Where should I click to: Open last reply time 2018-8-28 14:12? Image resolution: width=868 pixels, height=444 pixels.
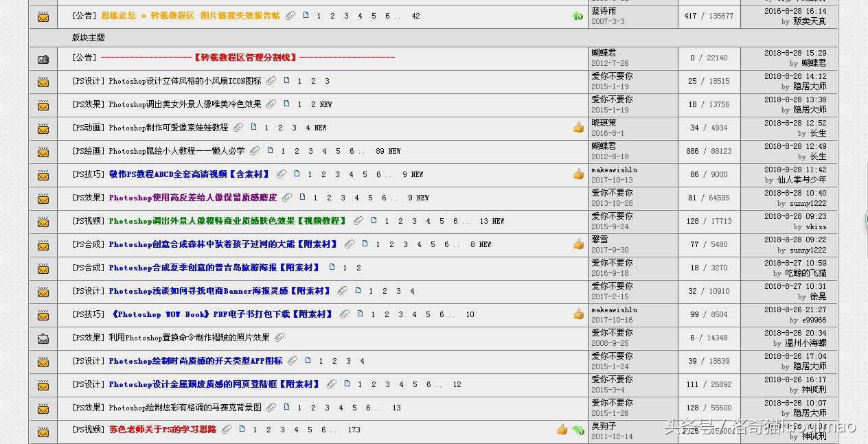[x=795, y=77]
